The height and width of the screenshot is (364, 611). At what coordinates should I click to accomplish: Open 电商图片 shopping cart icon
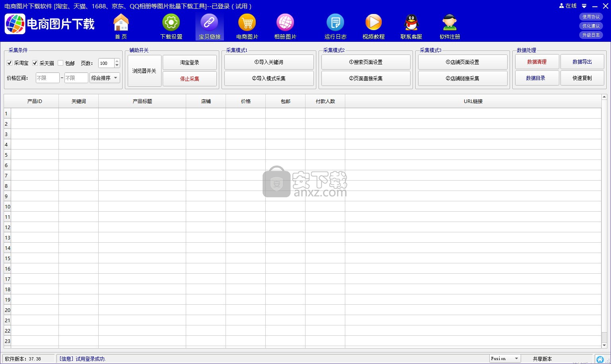247,23
